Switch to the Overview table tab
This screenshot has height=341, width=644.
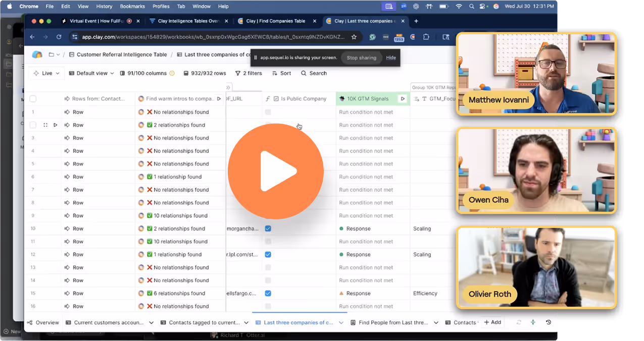[43, 322]
